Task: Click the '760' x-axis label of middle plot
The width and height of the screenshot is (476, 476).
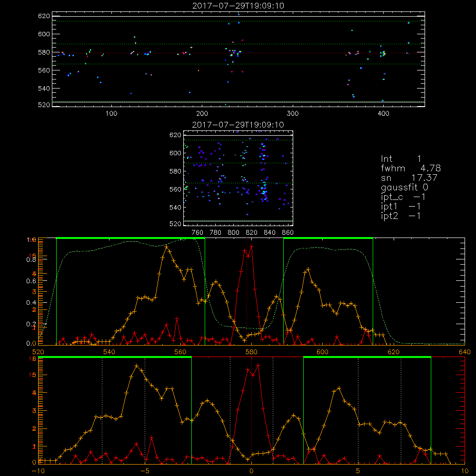Action: 198,233
